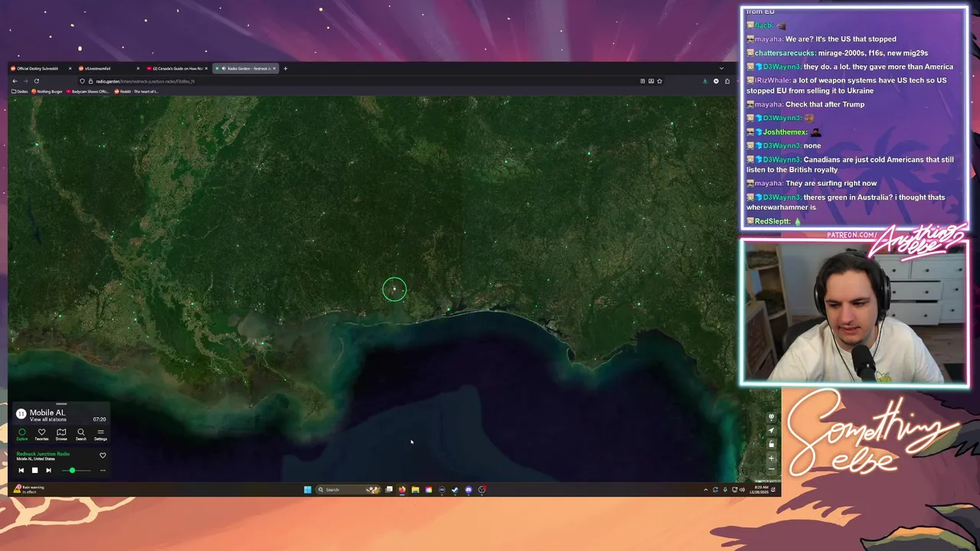The image size is (980, 551).
Task: Click the shield tracking protection icon
Action: (x=83, y=81)
